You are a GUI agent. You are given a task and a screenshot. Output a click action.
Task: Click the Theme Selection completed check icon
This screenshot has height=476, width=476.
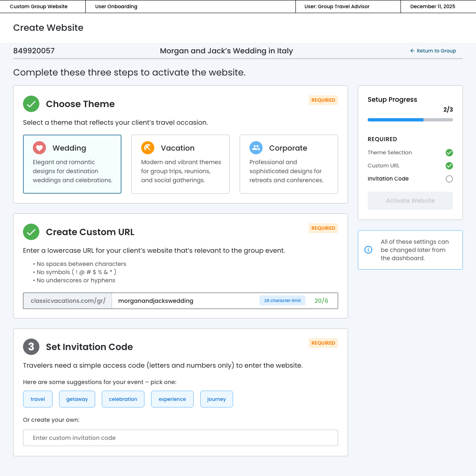pyautogui.click(x=449, y=153)
